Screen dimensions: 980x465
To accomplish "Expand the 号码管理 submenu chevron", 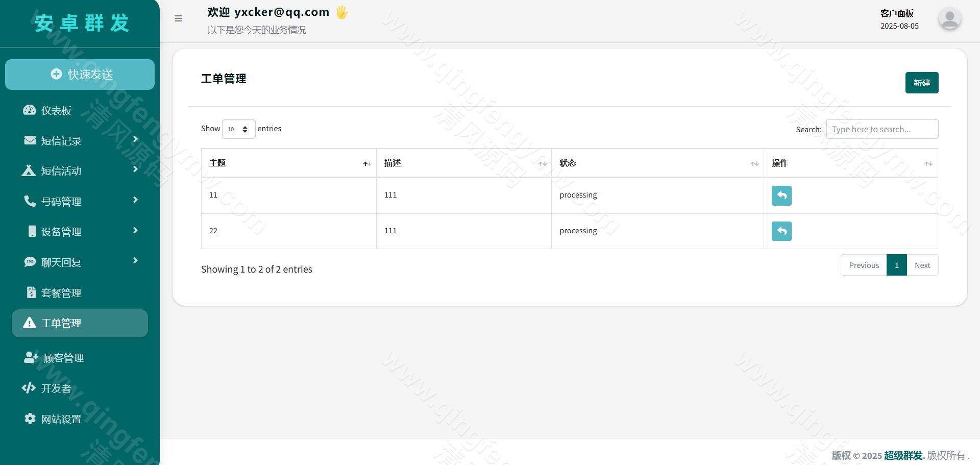I will click(135, 200).
